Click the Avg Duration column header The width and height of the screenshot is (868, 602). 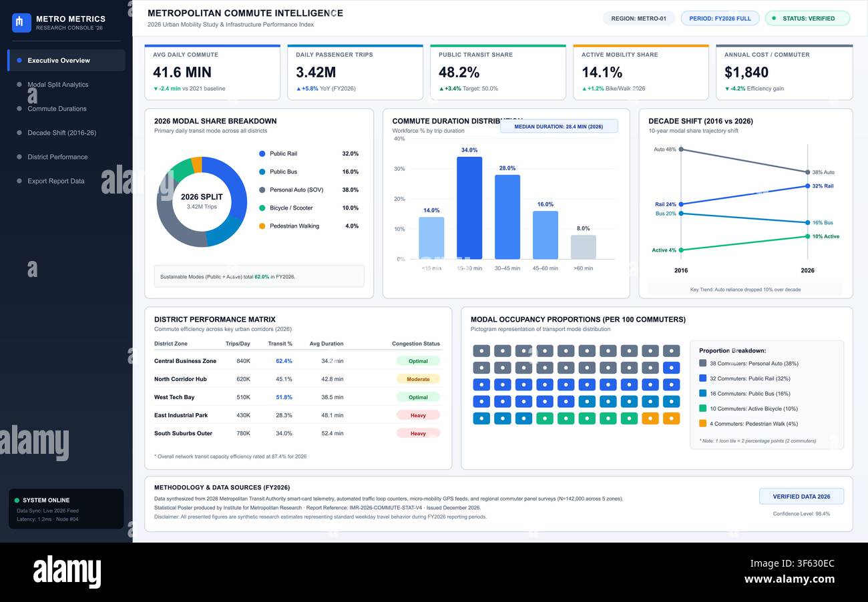coord(327,344)
